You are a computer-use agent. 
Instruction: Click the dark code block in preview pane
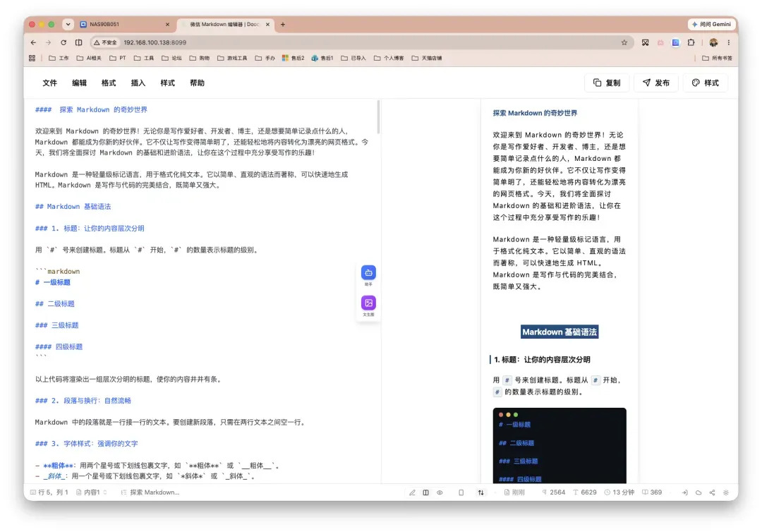coord(560,445)
